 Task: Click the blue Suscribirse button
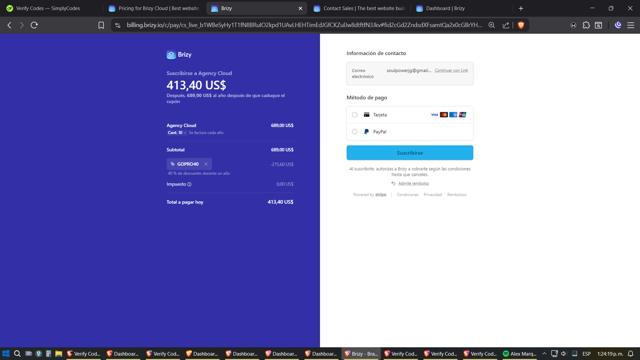(x=410, y=153)
